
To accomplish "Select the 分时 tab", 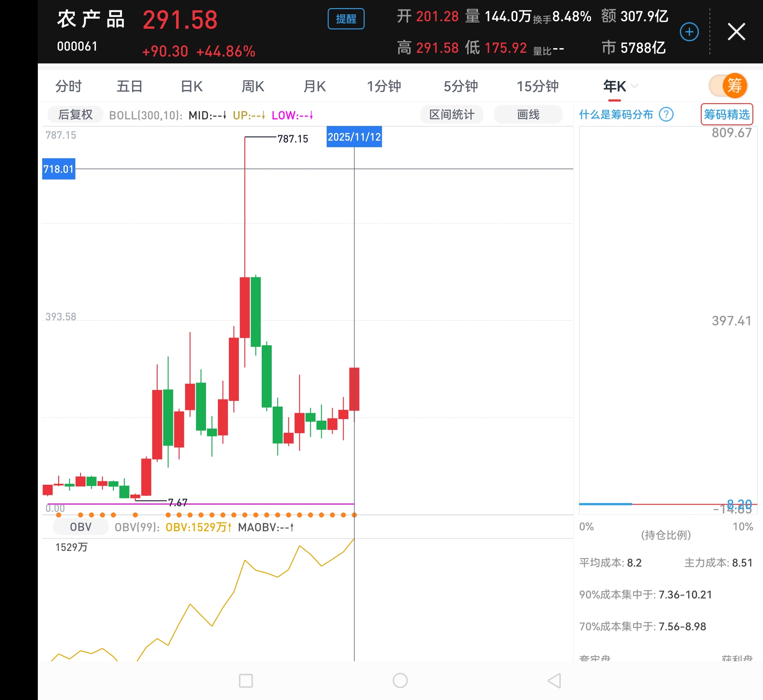I will pos(68,86).
